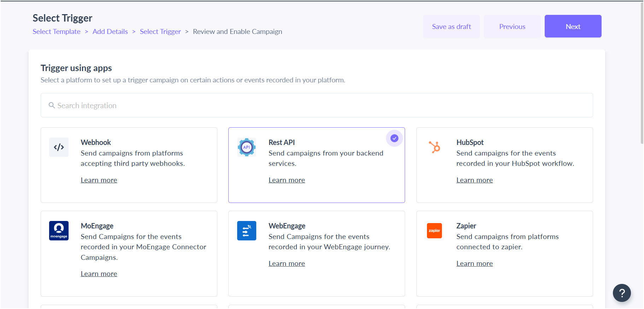This screenshot has width=644, height=309.
Task: Click the Trigger using apps heading
Action: tap(76, 68)
